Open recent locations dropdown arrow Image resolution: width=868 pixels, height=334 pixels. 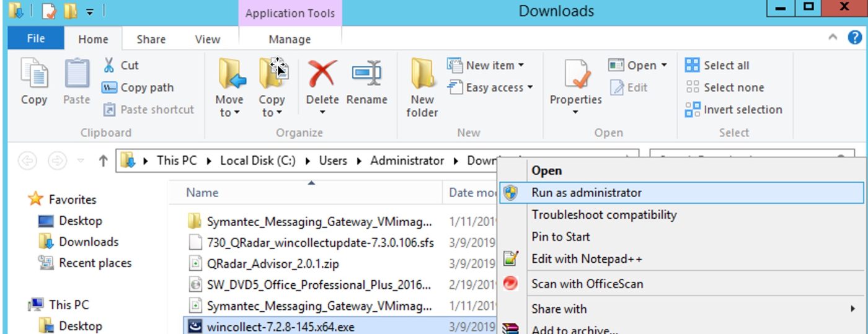pos(81,161)
